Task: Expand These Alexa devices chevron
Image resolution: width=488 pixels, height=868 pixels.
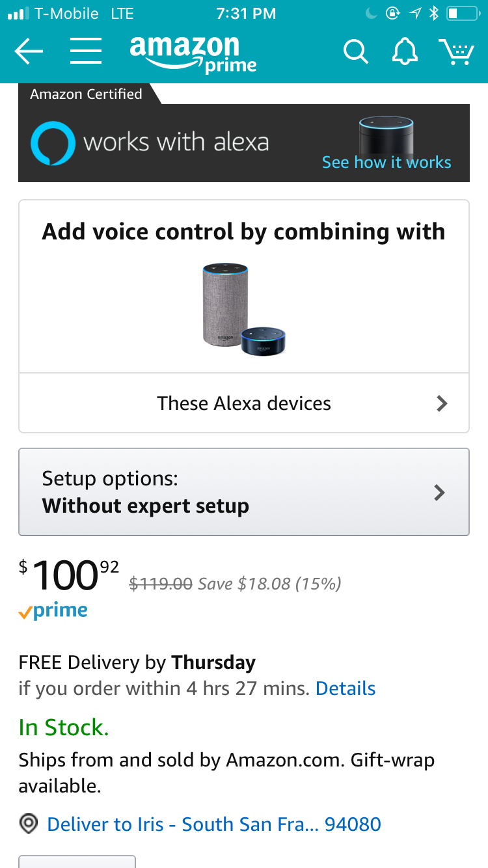Action: pos(442,403)
